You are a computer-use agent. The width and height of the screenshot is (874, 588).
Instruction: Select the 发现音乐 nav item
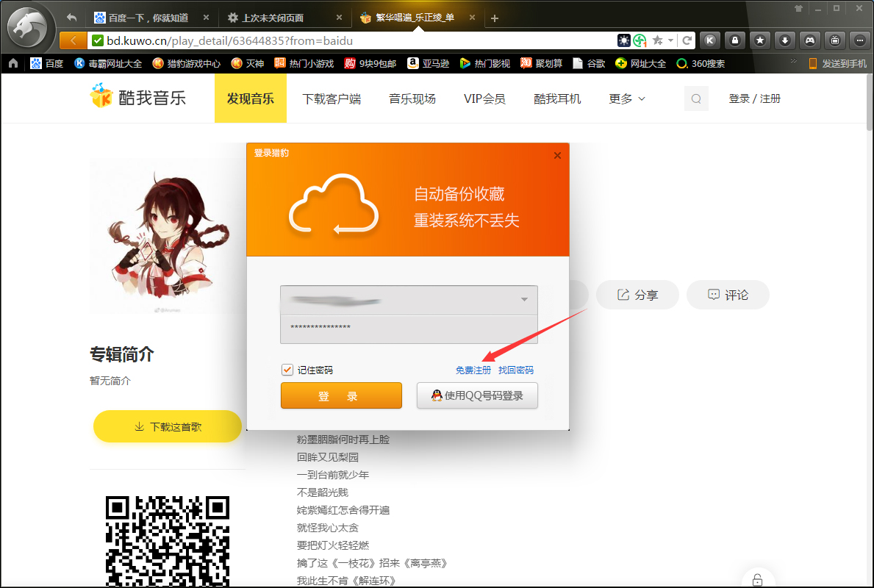tap(250, 98)
